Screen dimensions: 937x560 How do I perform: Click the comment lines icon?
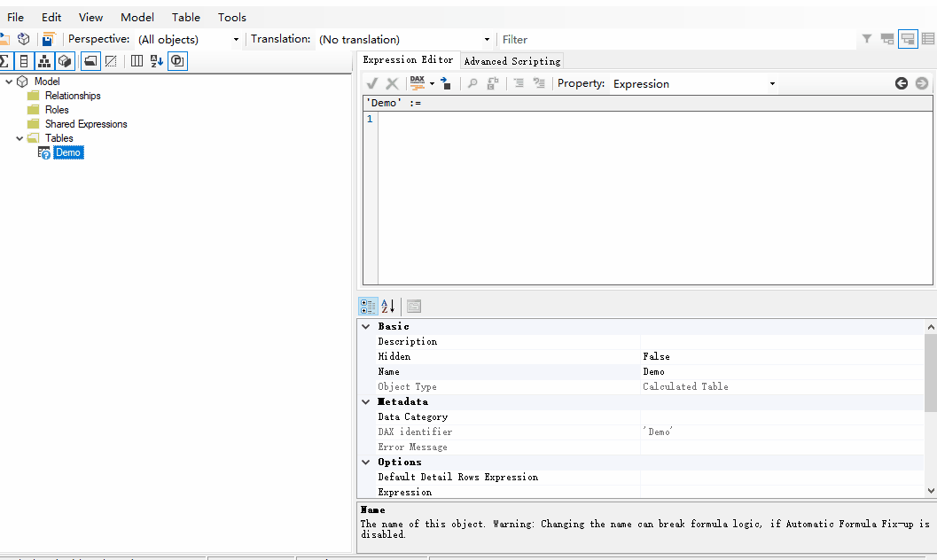tap(519, 83)
